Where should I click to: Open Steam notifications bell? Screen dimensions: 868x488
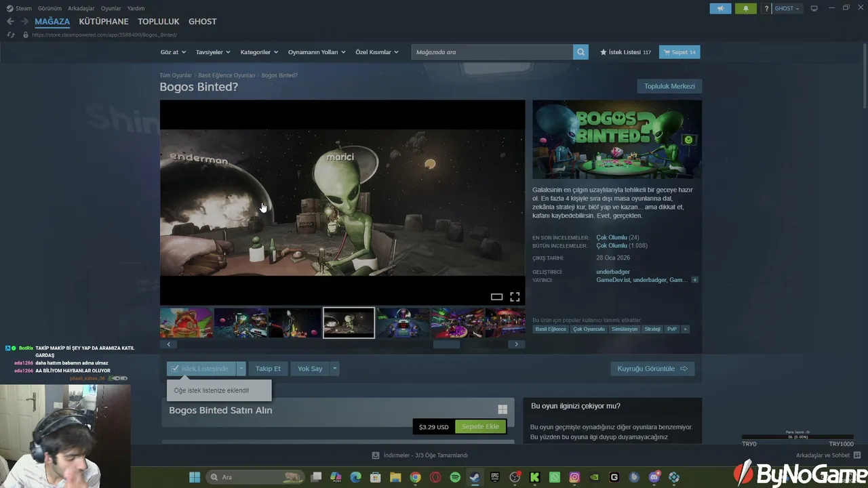tap(746, 8)
